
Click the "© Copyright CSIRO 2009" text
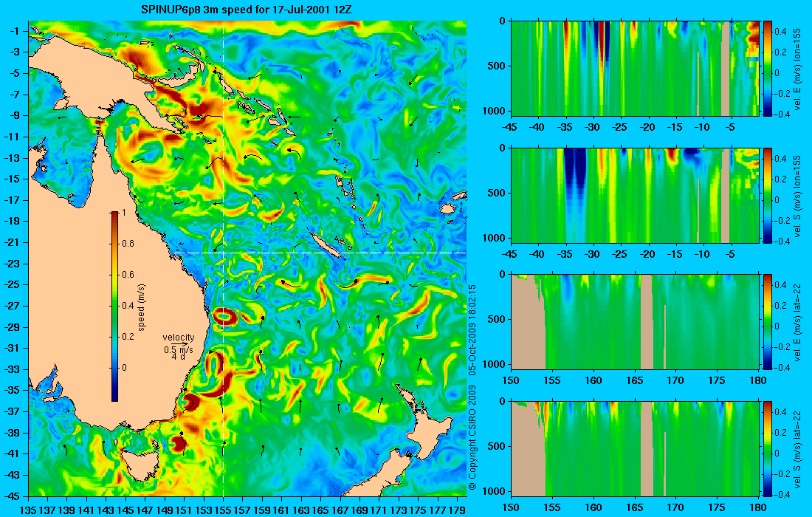[x=472, y=438]
